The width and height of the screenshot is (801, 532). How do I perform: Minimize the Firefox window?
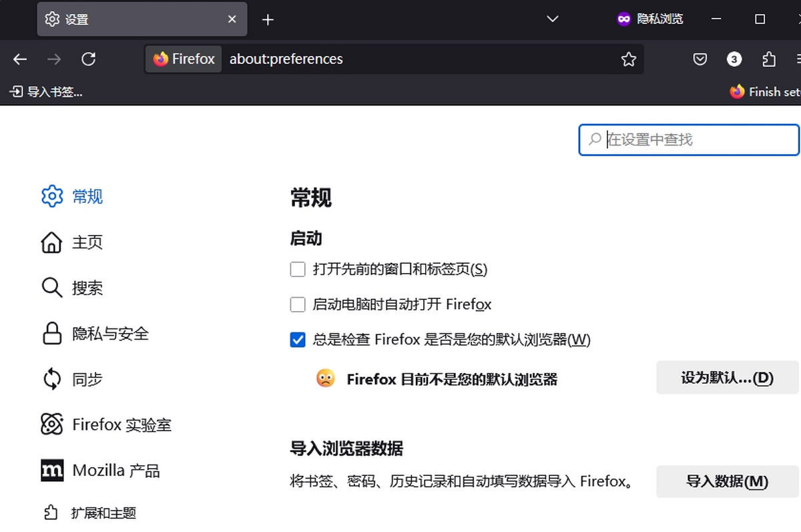point(717,19)
